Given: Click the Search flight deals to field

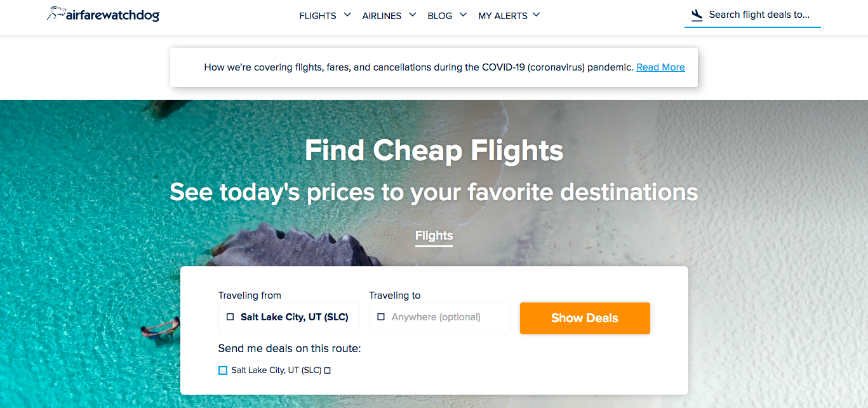Looking at the screenshot, I should tap(759, 13).
